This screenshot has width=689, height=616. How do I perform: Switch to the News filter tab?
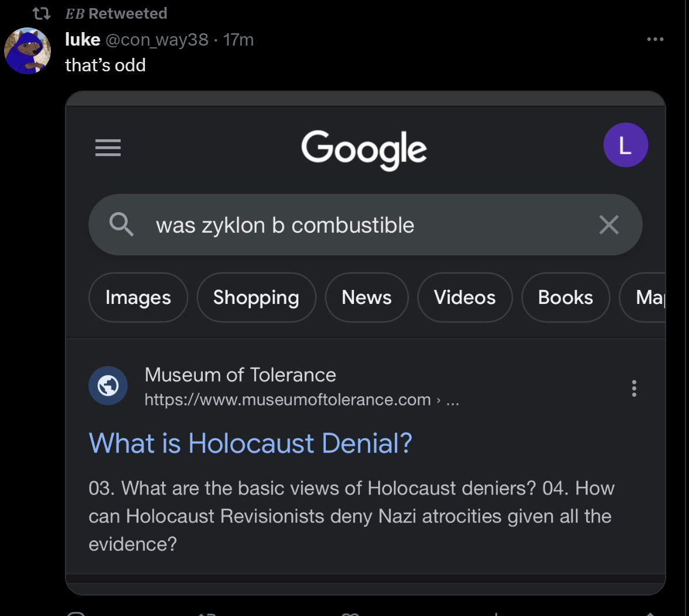tap(367, 297)
